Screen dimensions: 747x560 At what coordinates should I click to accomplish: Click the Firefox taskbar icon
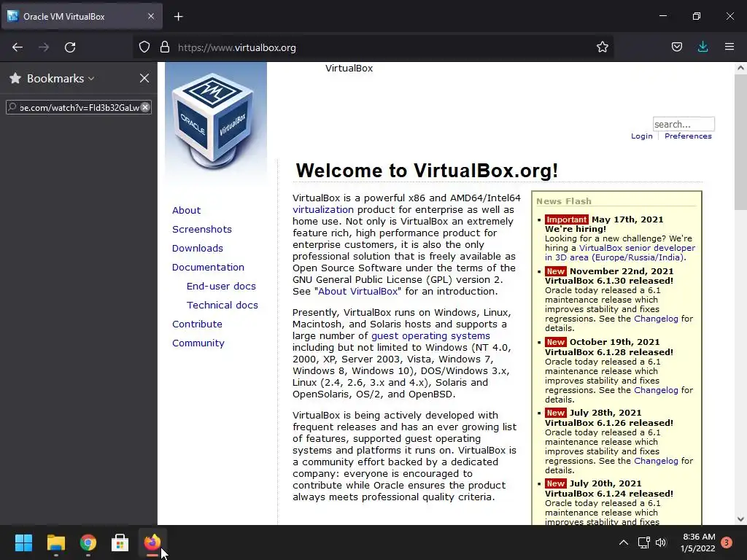(152, 542)
